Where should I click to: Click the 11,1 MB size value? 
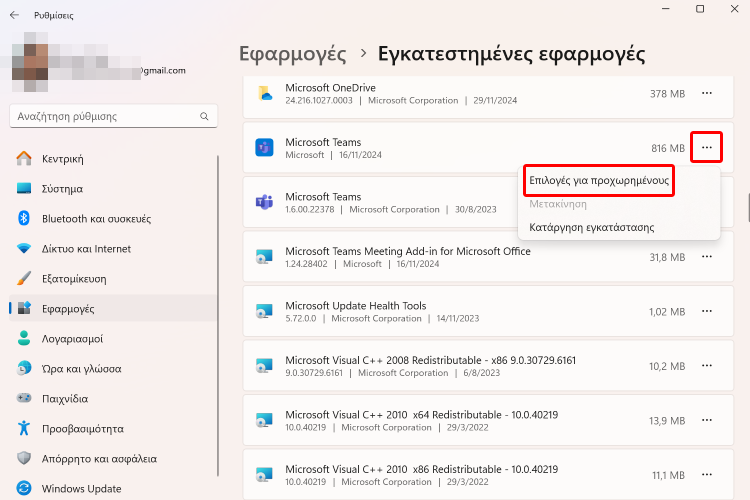click(669, 476)
